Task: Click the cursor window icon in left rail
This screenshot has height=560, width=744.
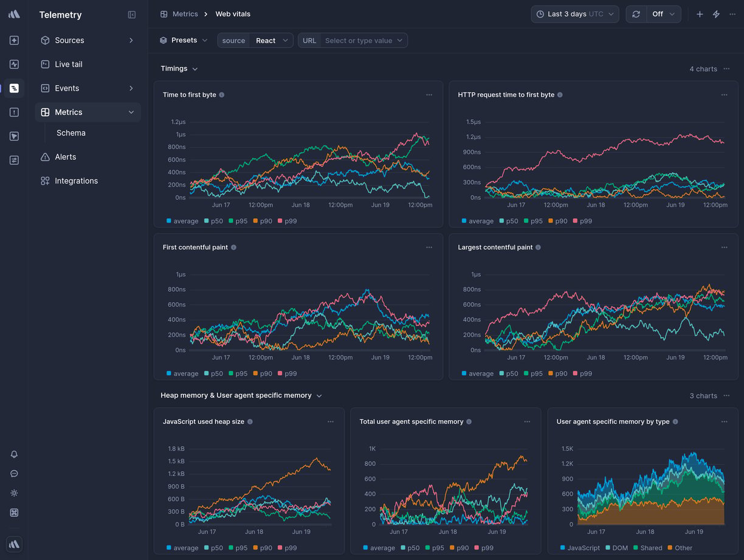Action: coord(14,136)
